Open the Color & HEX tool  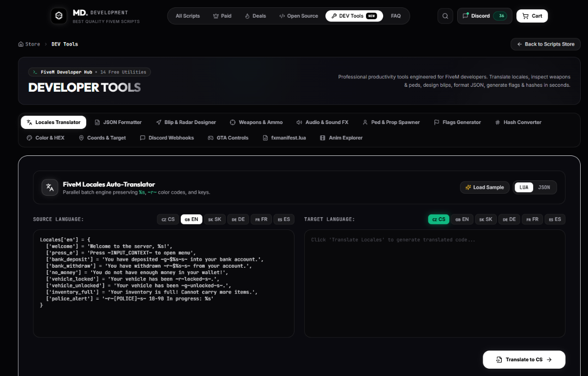46,138
